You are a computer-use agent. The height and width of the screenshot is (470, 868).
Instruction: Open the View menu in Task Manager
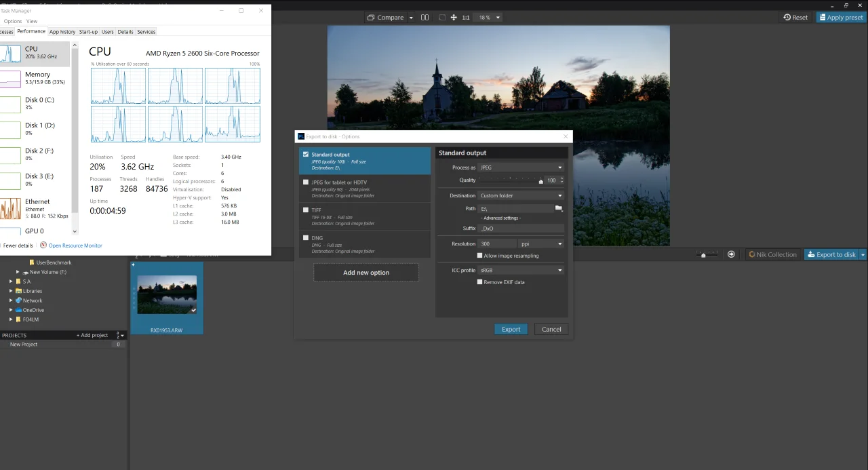(x=32, y=22)
